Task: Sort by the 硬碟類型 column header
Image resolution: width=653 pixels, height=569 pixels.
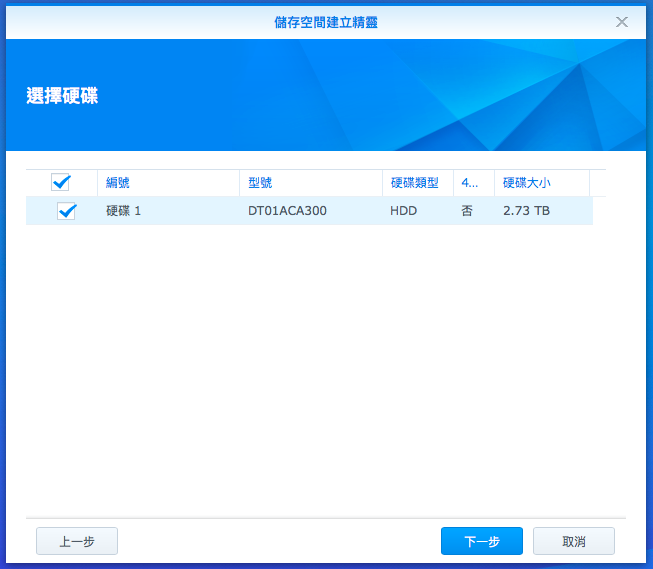Action: (414, 183)
